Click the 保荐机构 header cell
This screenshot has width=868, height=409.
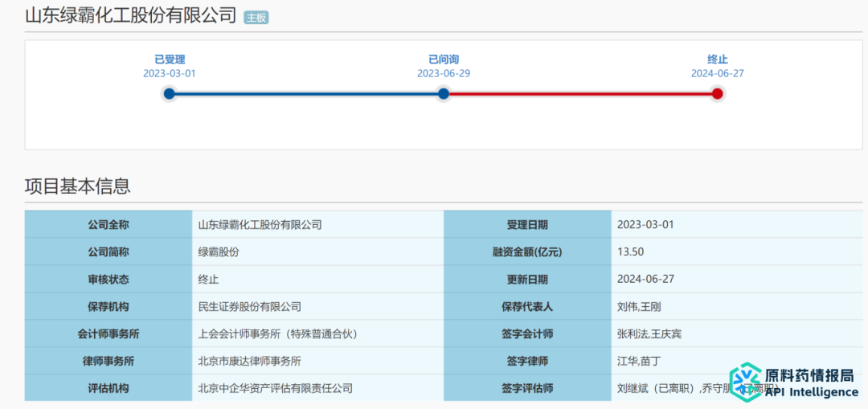(x=108, y=306)
